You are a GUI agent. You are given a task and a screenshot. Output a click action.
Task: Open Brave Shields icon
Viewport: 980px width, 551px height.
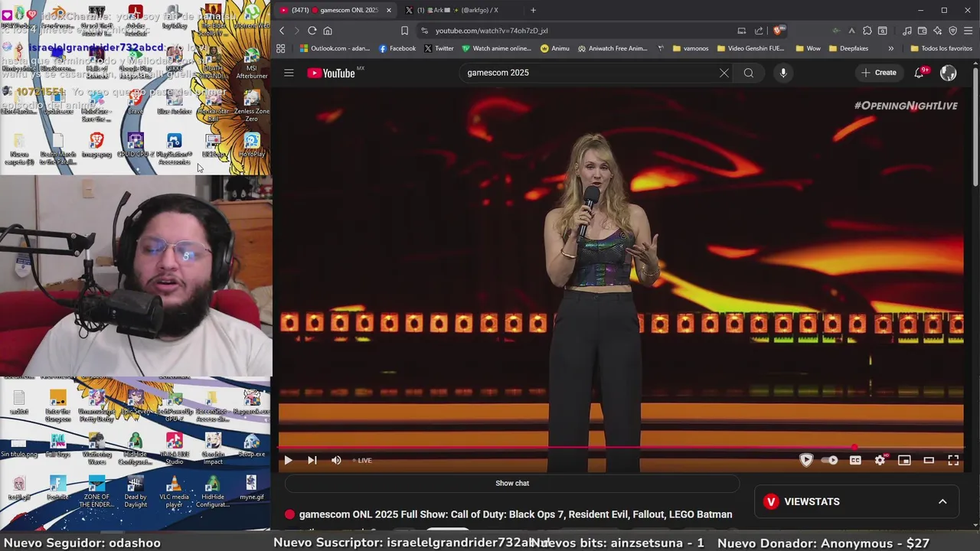[x=778, y=31]
